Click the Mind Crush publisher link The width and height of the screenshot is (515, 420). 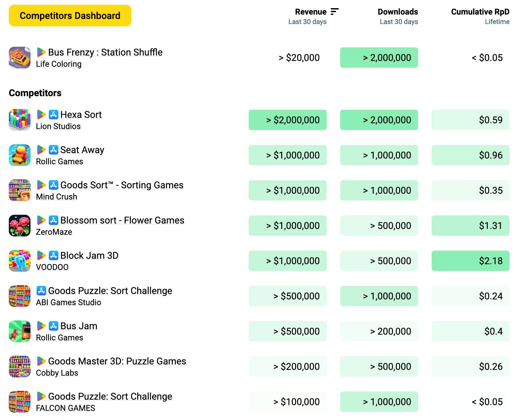click(x=57, y=197)
